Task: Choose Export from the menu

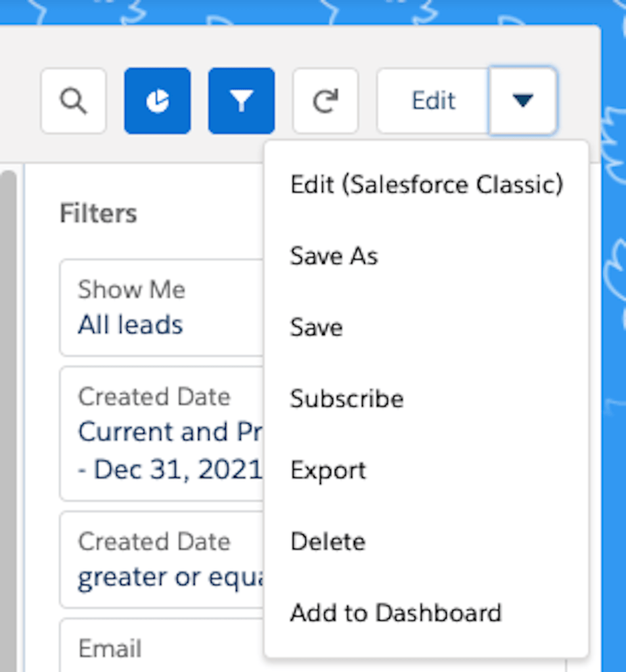Action: [328, 470]
